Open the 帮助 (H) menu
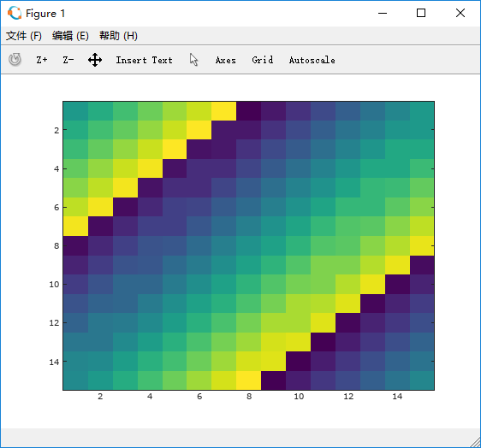This screenshot has height=448, width=481. click(118, 36)
